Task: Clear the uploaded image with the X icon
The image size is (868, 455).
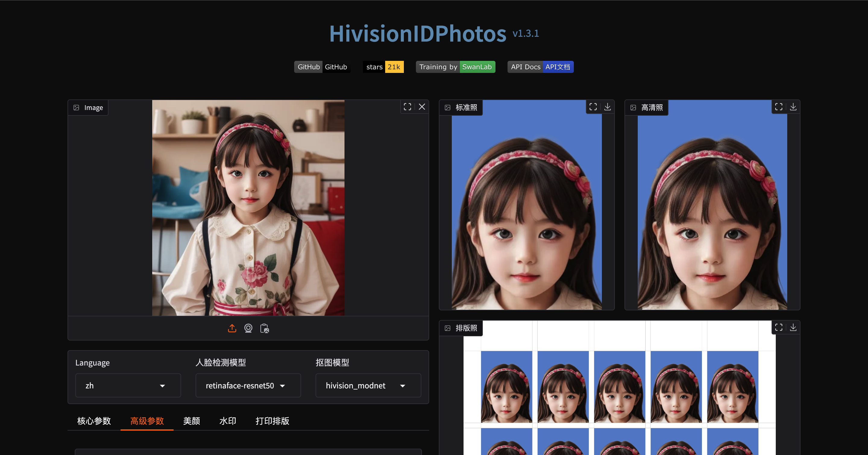Action: pyautogui.click(x=422, y=107)
